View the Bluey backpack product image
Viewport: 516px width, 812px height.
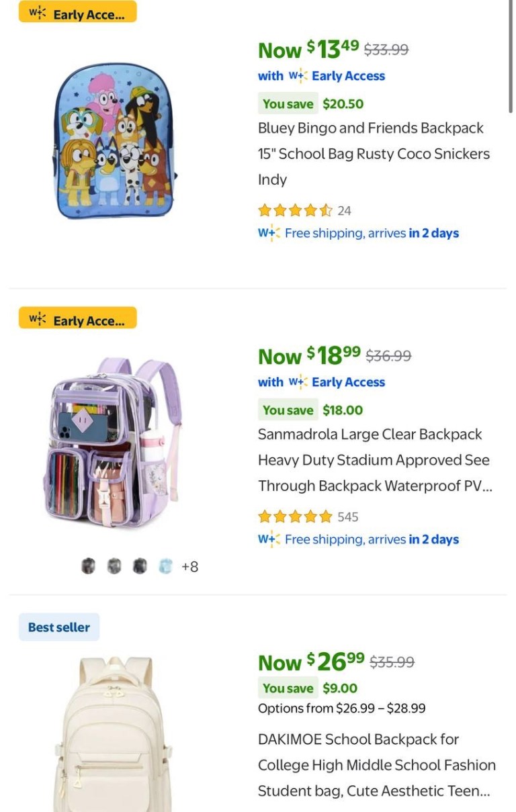[114, 142]
